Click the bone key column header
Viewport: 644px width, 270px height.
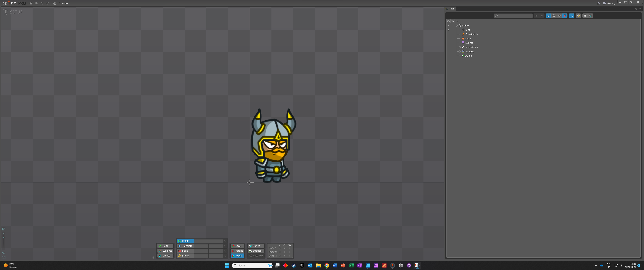[x=453, y=21]
